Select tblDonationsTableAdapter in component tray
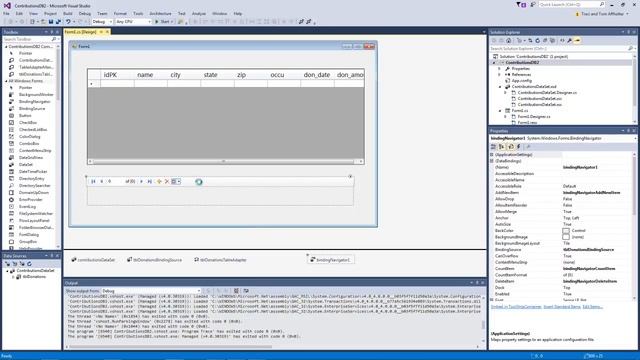640x360 pixels. [x=220, y=260]
